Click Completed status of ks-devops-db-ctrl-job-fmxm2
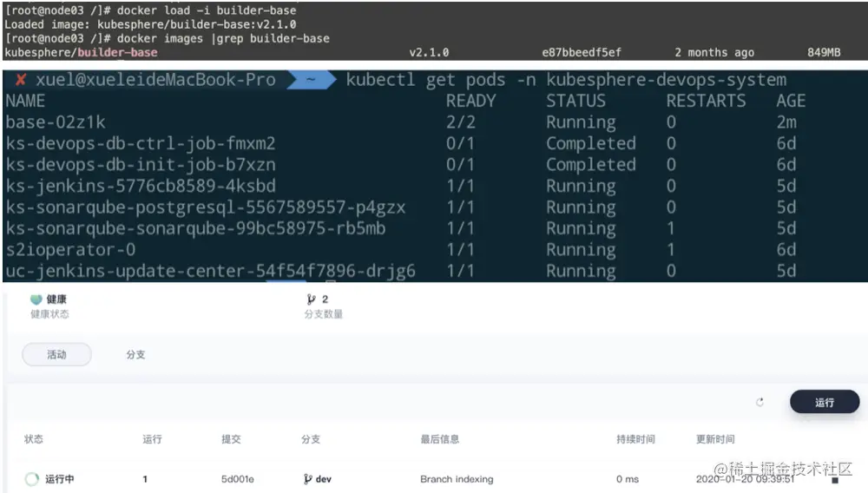 click(591, 144)
